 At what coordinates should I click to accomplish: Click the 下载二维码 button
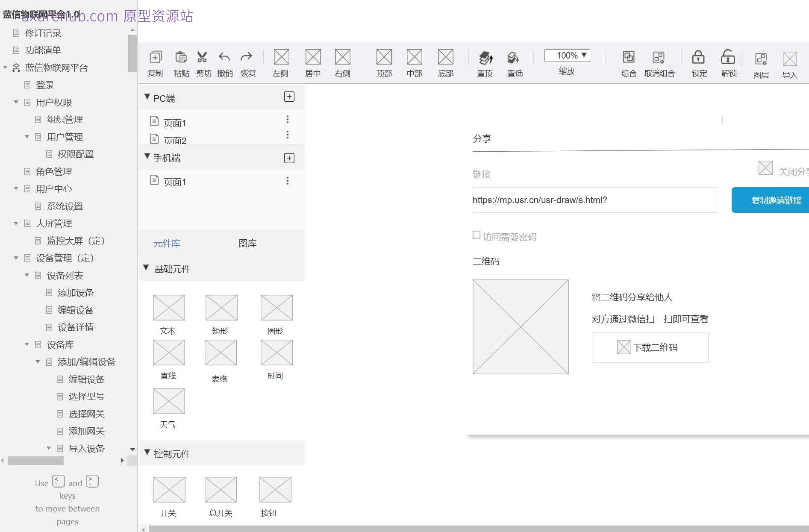(x=650, y=347)
